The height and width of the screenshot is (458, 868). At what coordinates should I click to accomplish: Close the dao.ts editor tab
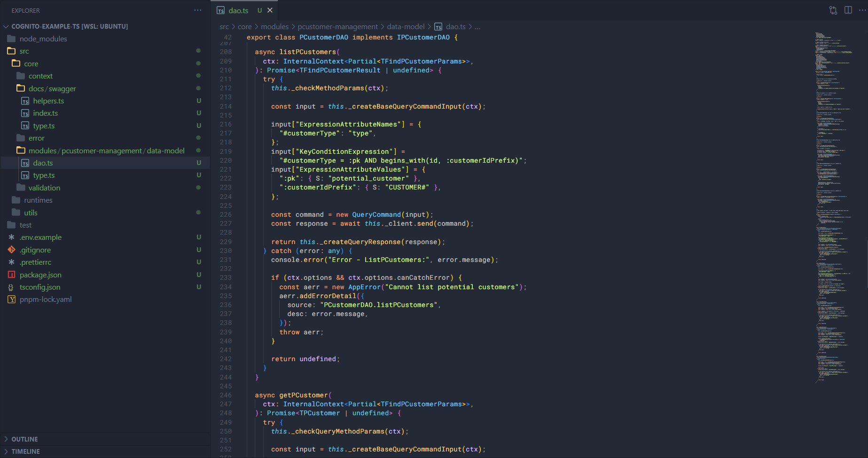(270, 10)
